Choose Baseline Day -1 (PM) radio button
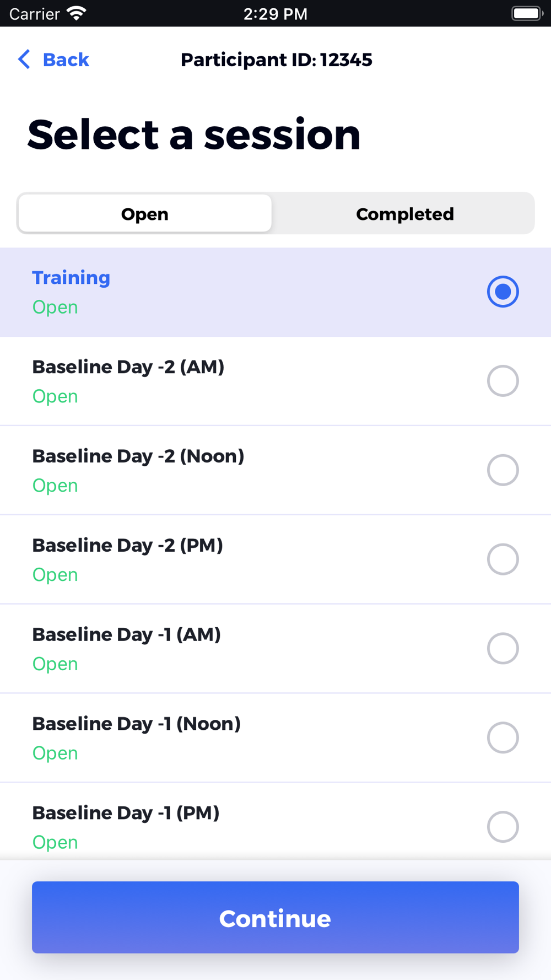This screenshot has width=551, height=980. (503, 827)
